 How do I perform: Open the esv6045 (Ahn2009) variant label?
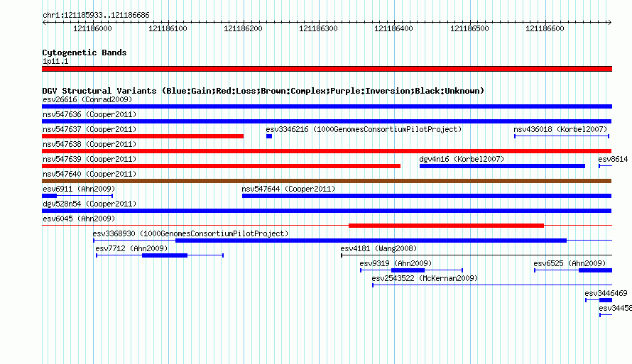(79, 219)
